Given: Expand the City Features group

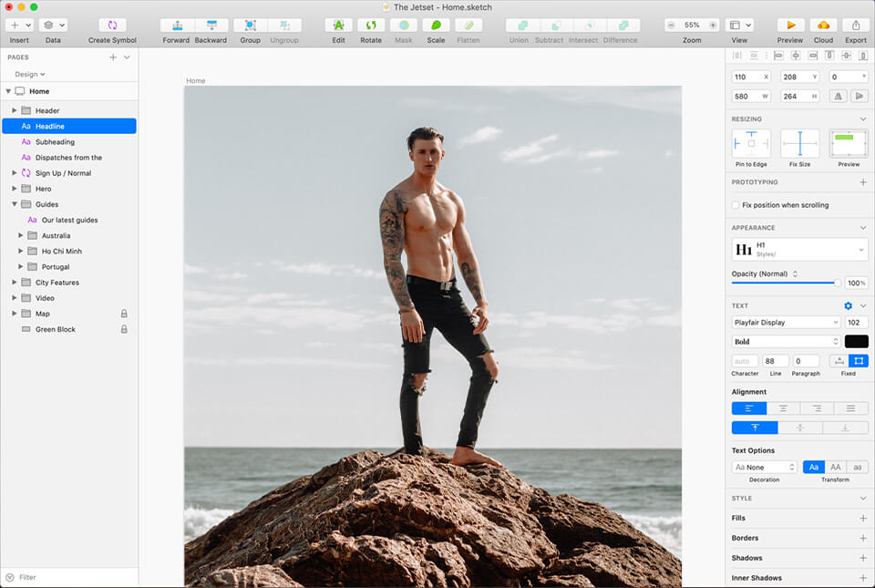Looking at the screenshot, I should [15, 283].
